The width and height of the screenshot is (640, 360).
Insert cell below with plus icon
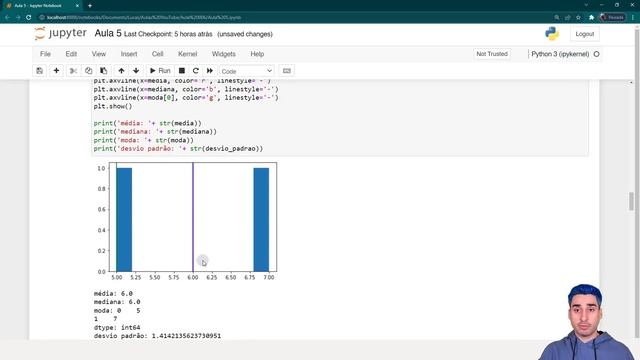56,71
